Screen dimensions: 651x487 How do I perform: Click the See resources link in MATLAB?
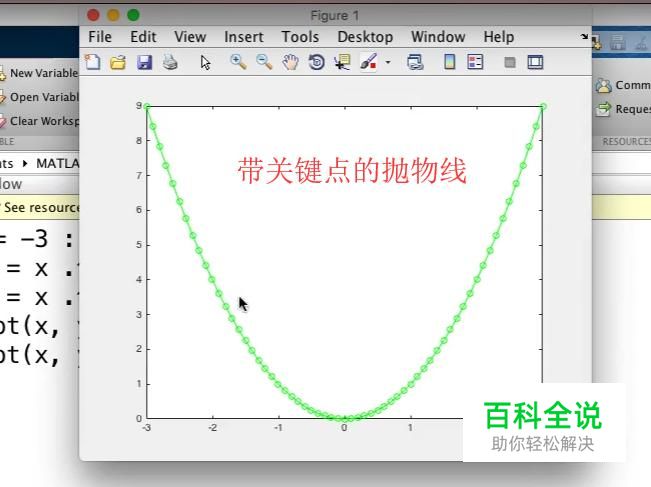(x=42, y=207)
